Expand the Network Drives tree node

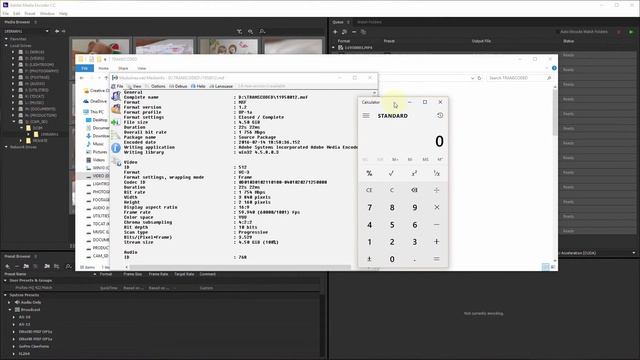6,147
